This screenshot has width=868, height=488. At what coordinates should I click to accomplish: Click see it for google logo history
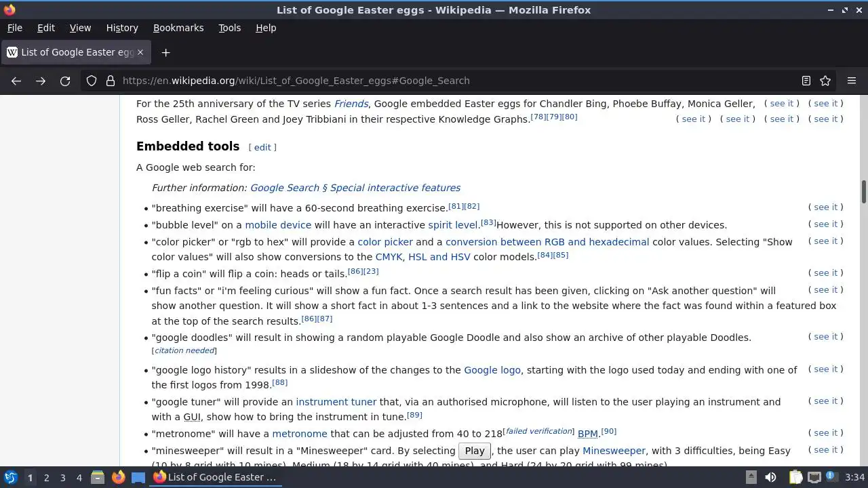[825, 369]
